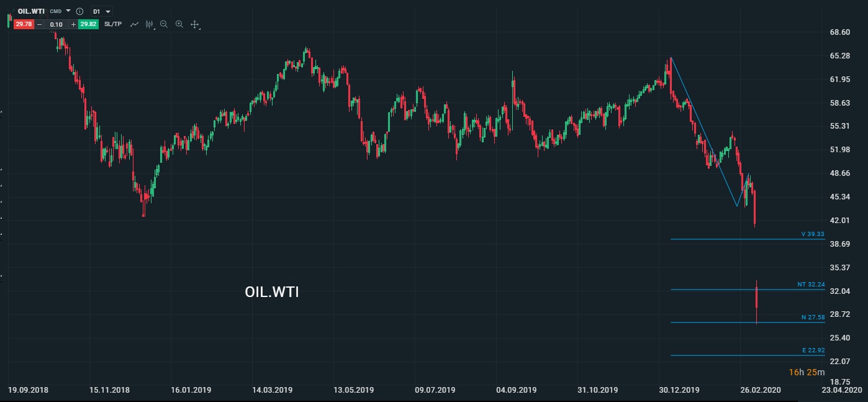Open the D1 timeframe dropdown
This screenshot has width=868, height=402.
pos(101,11)
